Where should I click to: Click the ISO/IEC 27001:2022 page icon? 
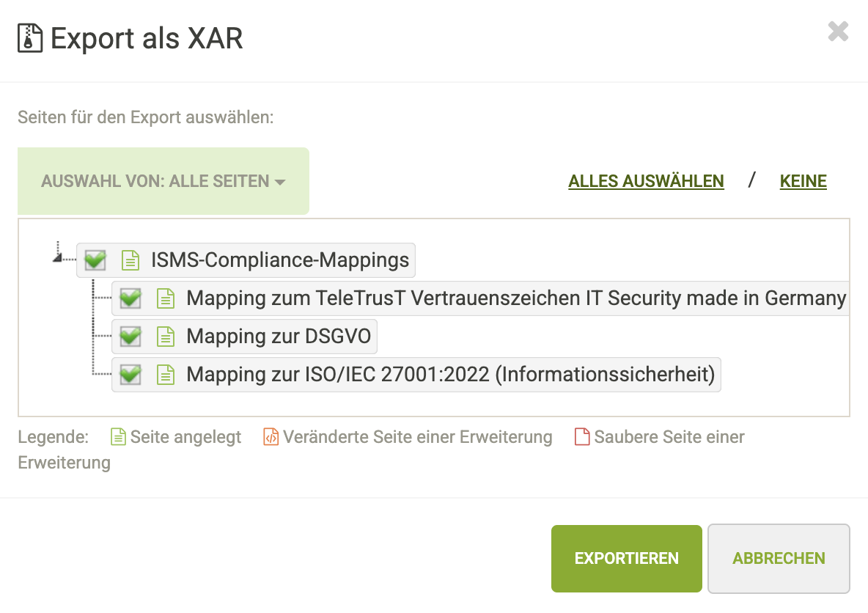pos(166,375)
